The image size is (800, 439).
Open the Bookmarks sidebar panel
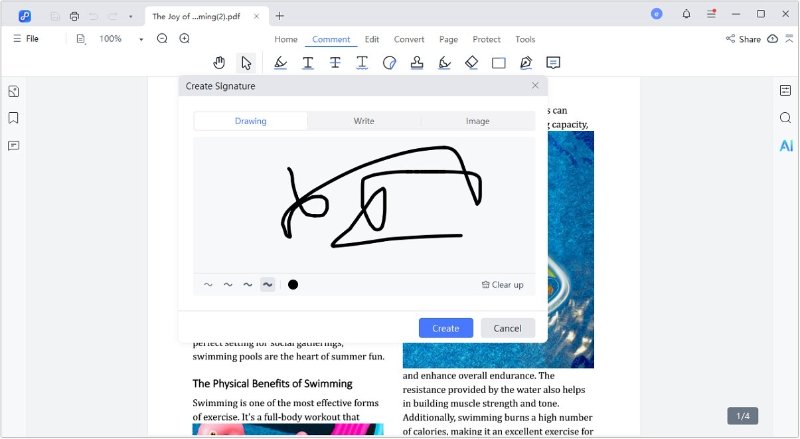tap(14, 118)
